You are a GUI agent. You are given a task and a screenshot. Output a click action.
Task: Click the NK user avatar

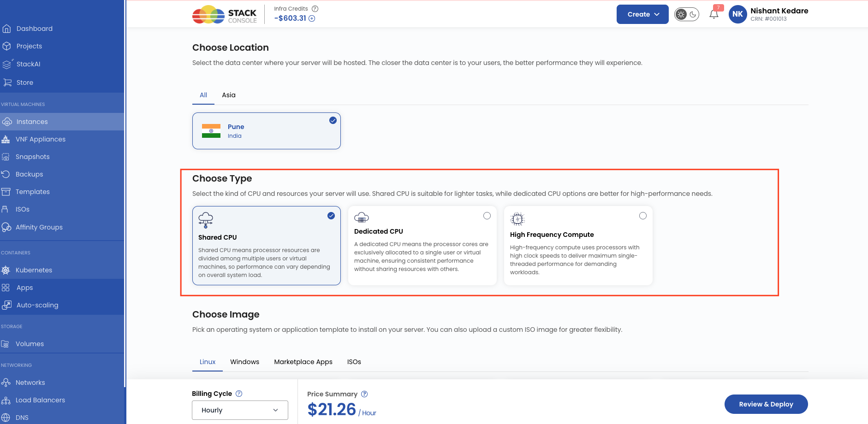(x=737, y=14)
